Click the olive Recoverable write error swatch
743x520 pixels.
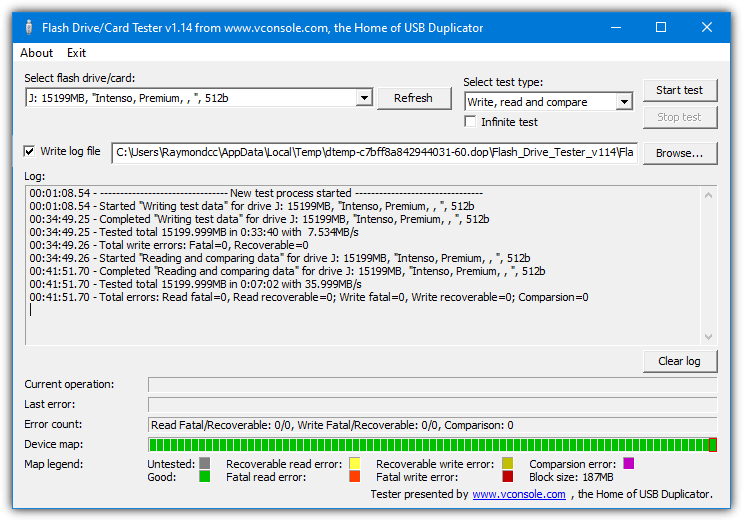pyautogui.click(x=507, y=463)
